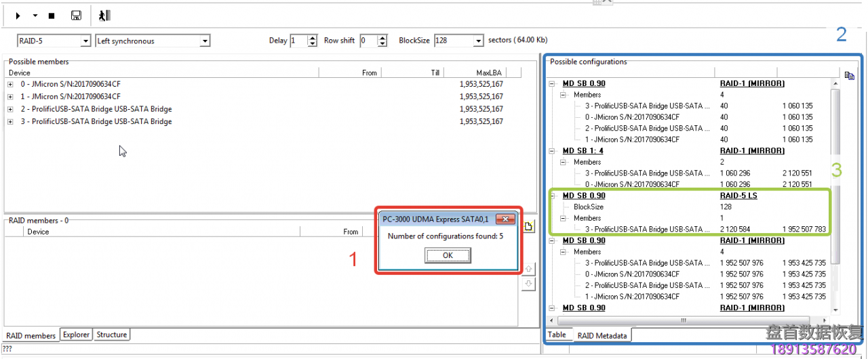Viewport: 868px width, 359px height.
Task: Move RAID member down with the arrow button
Action: tap(530, 284)
